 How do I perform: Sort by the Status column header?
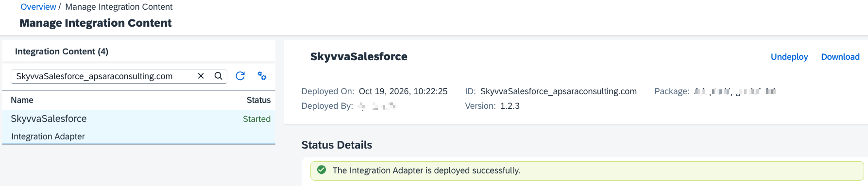258,100
